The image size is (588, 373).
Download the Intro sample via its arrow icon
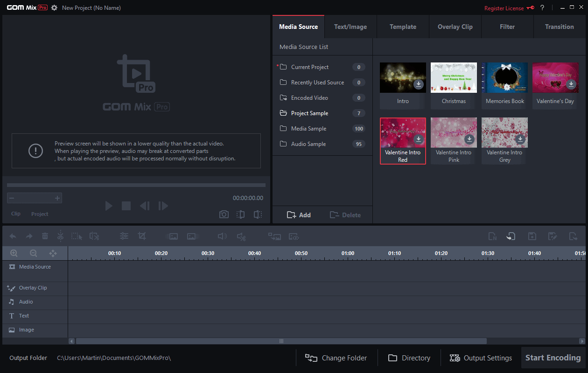tap(419, 84)
